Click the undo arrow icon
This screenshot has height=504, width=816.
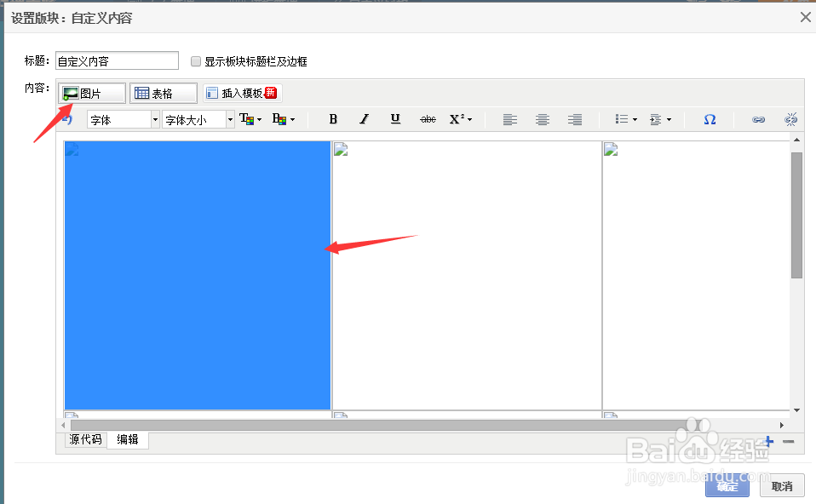[67, 120]
